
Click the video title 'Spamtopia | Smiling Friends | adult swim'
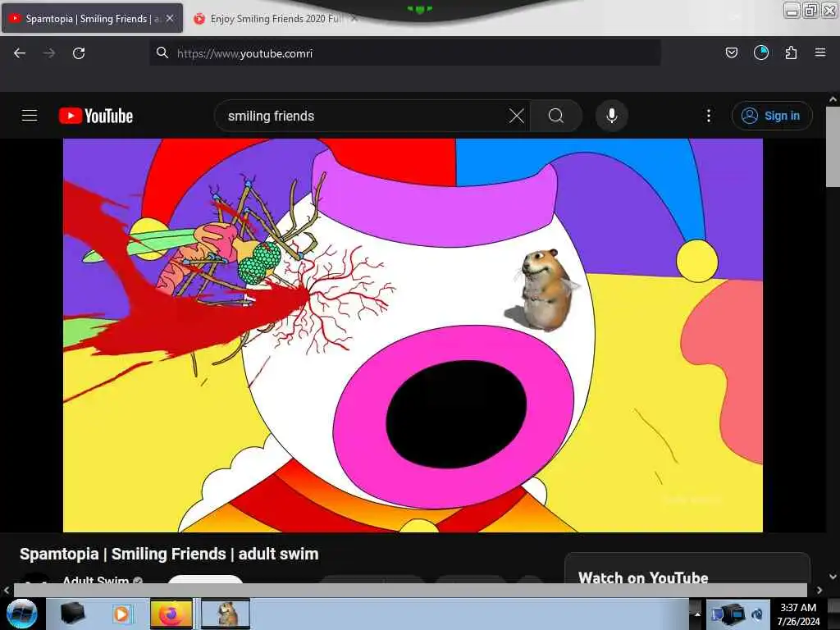169,554
